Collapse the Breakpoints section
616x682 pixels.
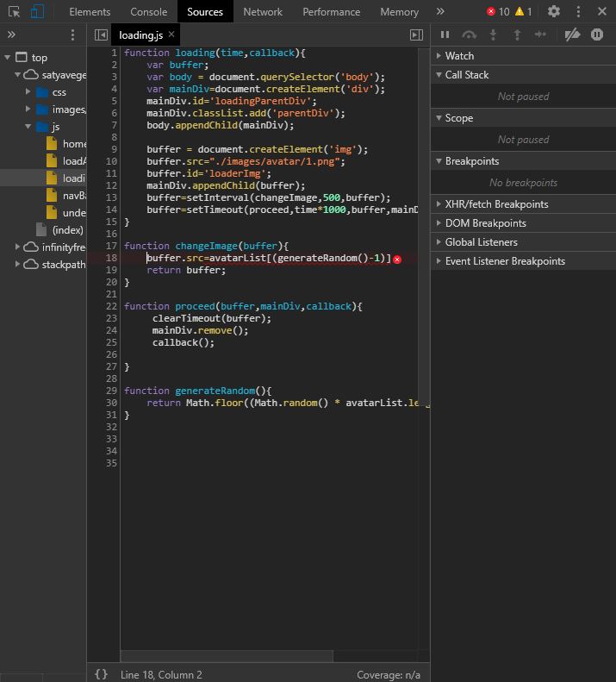click(x=523, y=161)
